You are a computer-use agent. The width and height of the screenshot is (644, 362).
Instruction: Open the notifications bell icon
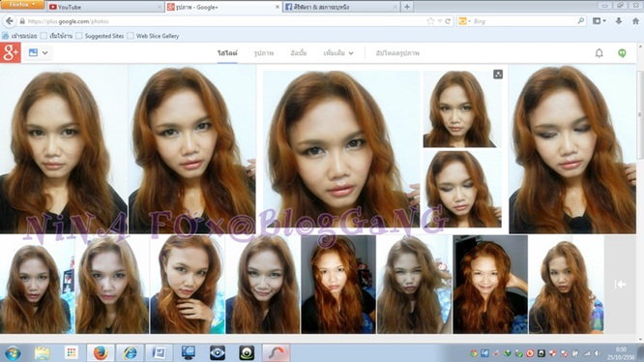[599, 53]
